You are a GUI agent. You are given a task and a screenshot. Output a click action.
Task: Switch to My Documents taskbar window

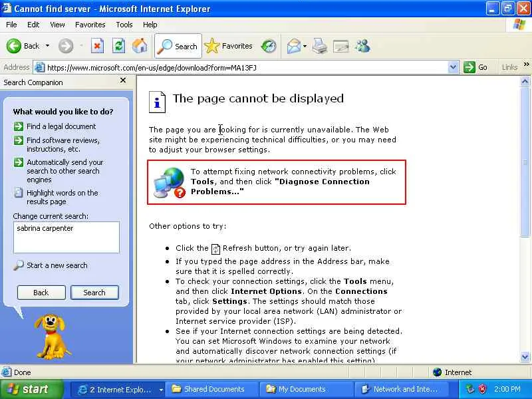pyautogui.click(x=307, y=390)
